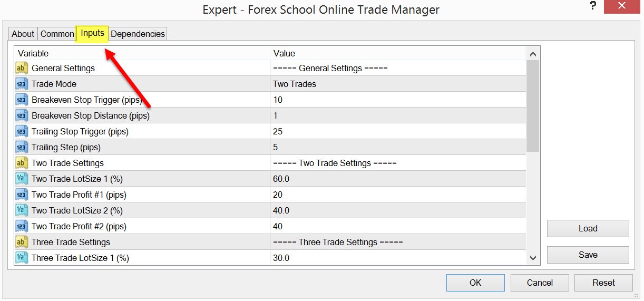Select the Two Trade Profit #1 (pips) label
This screenshot has height=301, width=644.
[x=79, y=195]
